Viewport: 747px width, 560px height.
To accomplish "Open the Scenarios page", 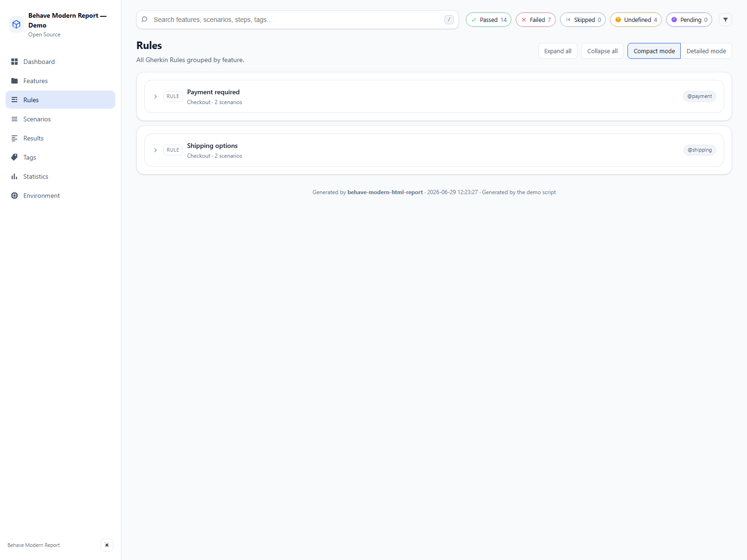I will (60, 119).
